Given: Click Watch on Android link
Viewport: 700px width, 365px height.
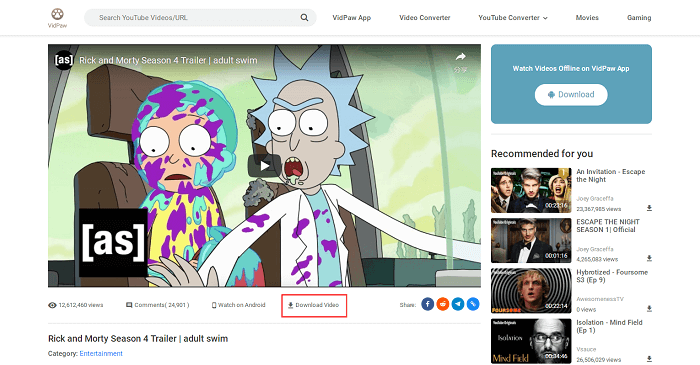Looking at the screenshot, I should coord(238,305).
